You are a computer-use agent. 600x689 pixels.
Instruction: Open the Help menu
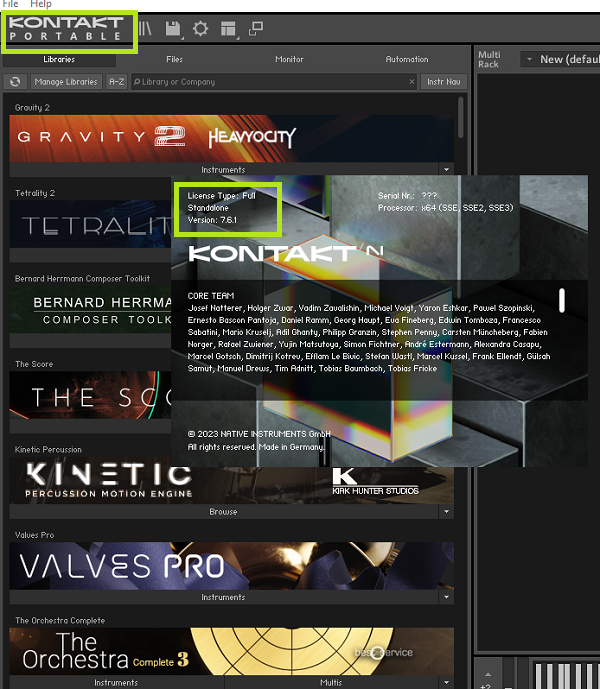[41, 4]
